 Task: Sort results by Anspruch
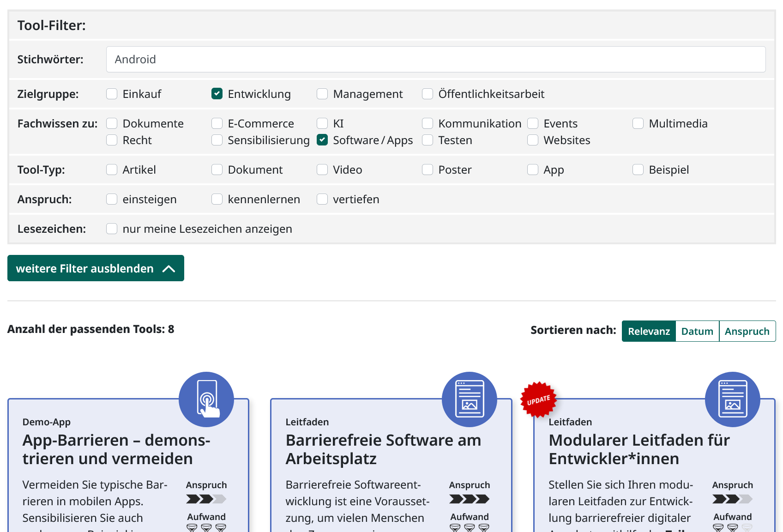click(x=747, y=331)
